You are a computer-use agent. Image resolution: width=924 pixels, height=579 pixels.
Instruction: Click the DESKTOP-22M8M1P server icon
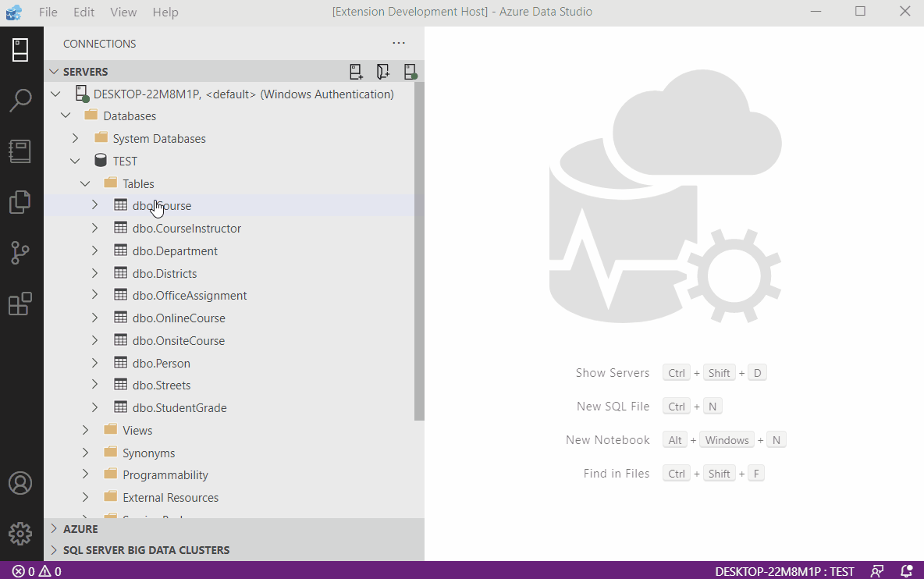click(82, 94)
